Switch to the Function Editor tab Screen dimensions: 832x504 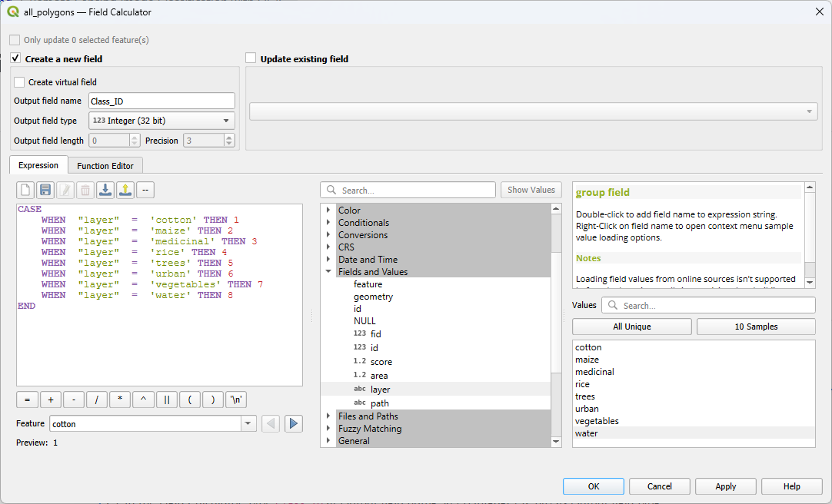(105, 165)
